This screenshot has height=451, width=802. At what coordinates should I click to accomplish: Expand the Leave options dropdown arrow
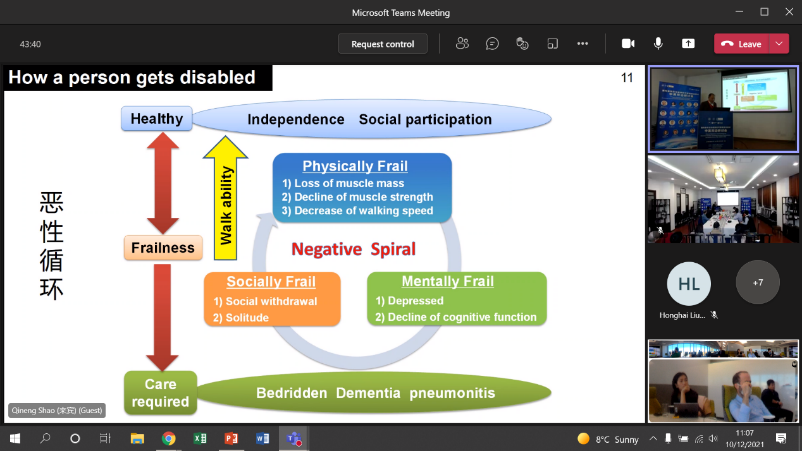[780, 44]
